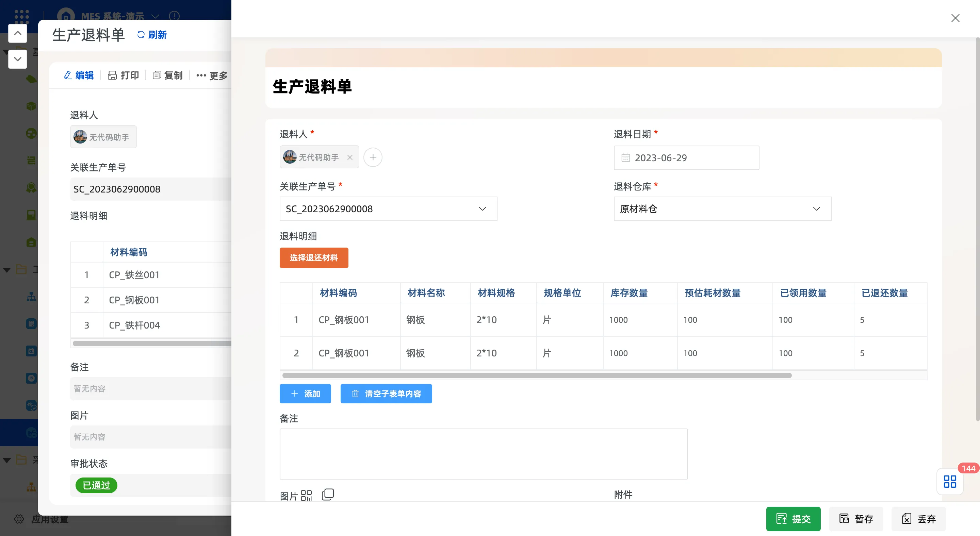Click the calendar icon in 退料日期 field
This screenshot has width=980, height=536.
[625, 158]
